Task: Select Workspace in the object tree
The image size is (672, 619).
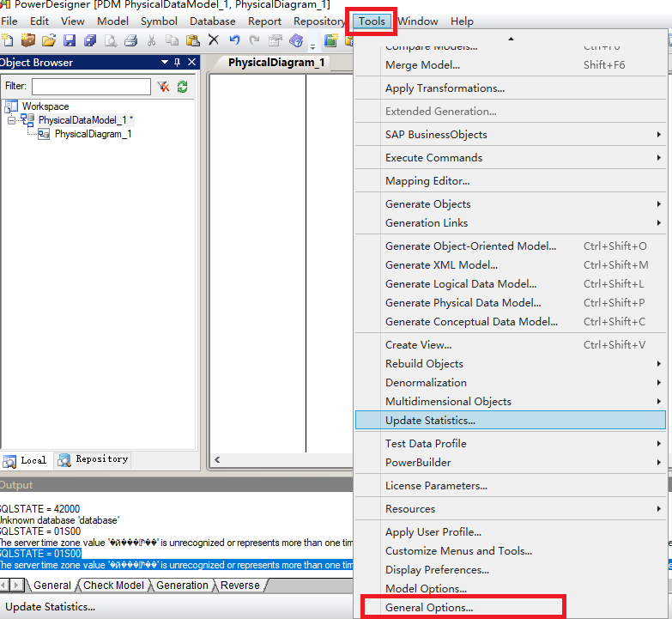Action: tap(45, 106)
